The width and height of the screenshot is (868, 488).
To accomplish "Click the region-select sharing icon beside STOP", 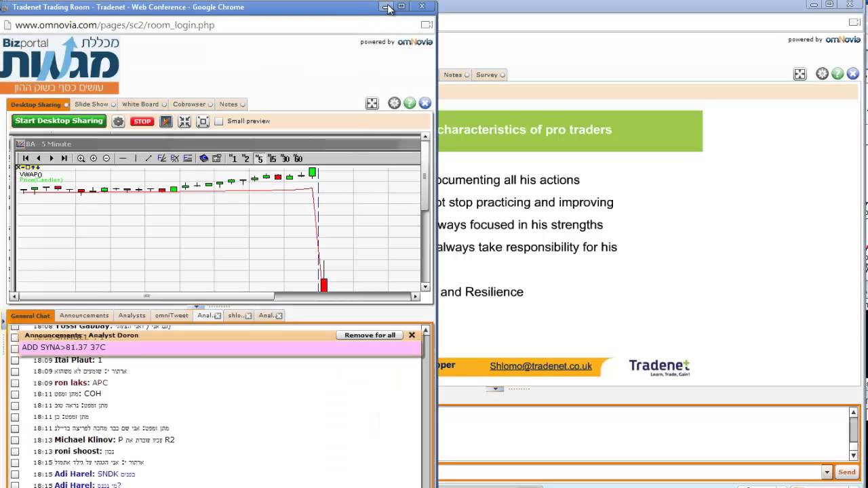I will pyautogui.click(x=165, y=121).
